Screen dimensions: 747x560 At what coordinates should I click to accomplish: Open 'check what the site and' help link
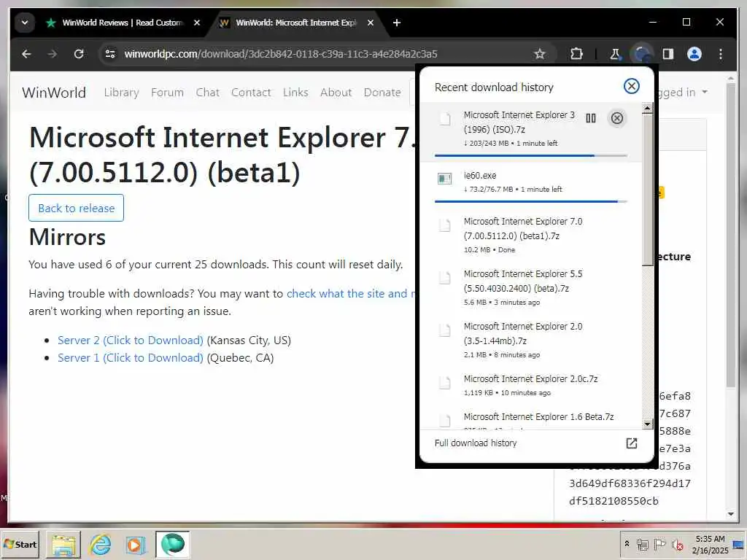coord(351,293)
